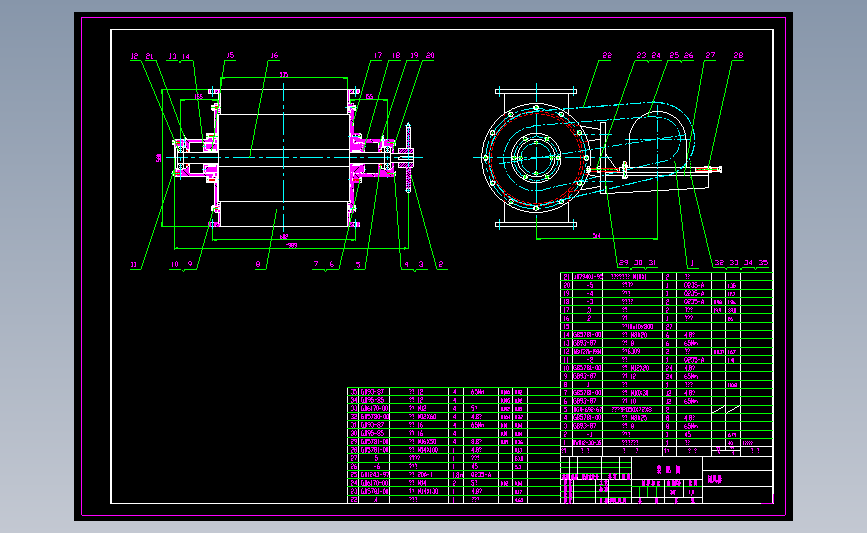Viewport: 867px width, 533px height.
Task: Pick balloon label 25 above the end view
Action: click(674, 55)
